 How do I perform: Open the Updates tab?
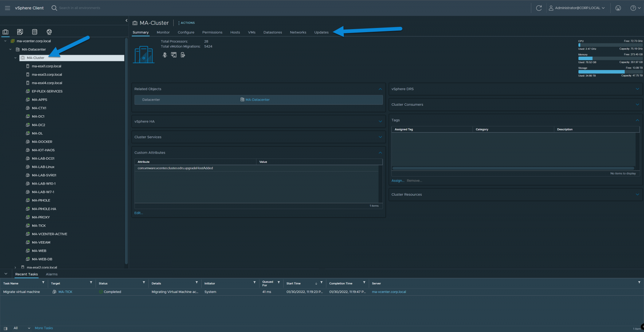pyautogui.click(x=321, y=32)
